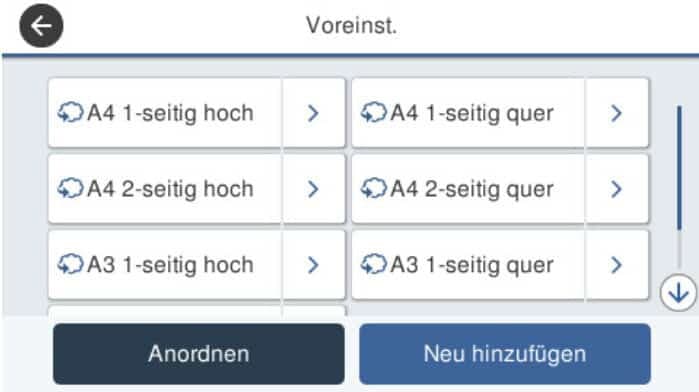Click the cloud icon on A3 1-seitig quer
This screenshot has width=699, height=392.
374,264
